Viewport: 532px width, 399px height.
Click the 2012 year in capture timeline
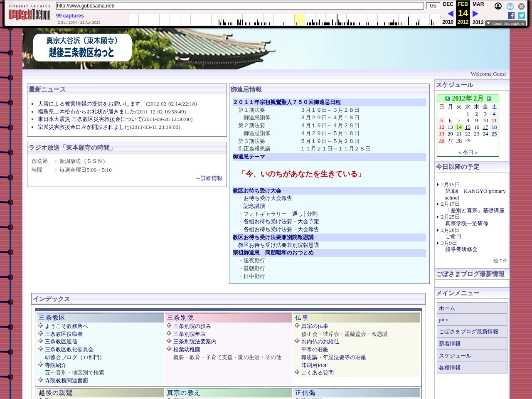(463, 22)
